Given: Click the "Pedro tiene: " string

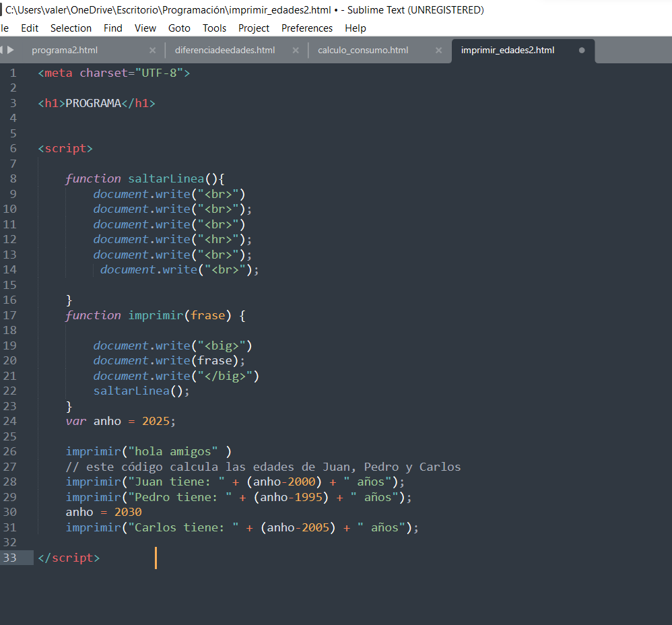Looking at the screenshot, I should [x=180, y=497].
